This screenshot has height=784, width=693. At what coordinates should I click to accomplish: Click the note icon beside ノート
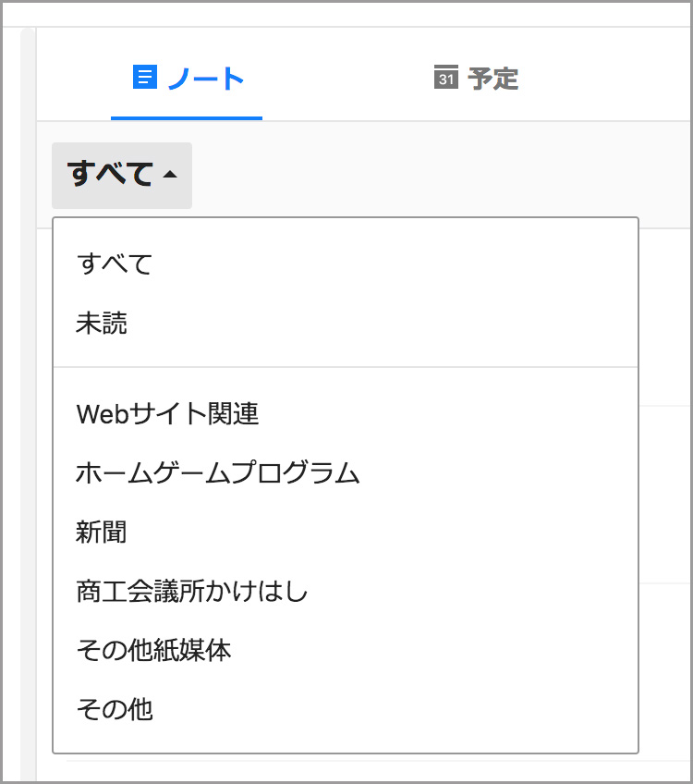pyautogui.click(x=144, y=78)
